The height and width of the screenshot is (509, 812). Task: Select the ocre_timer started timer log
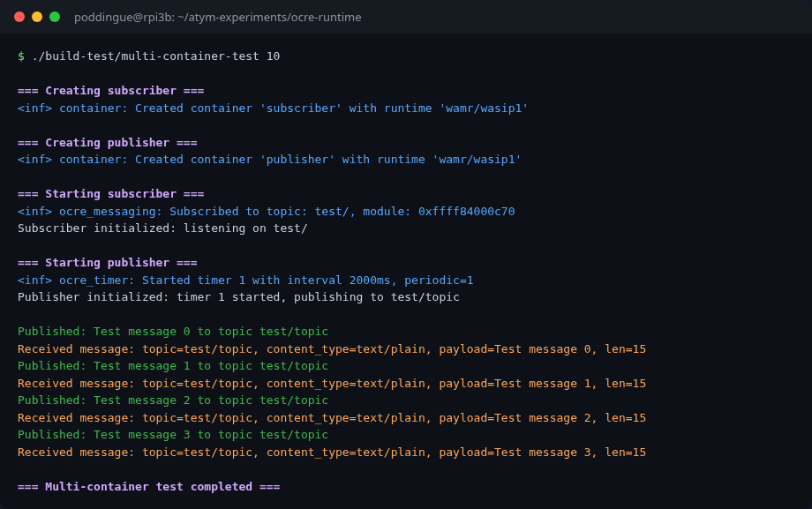tap(247, 280)
